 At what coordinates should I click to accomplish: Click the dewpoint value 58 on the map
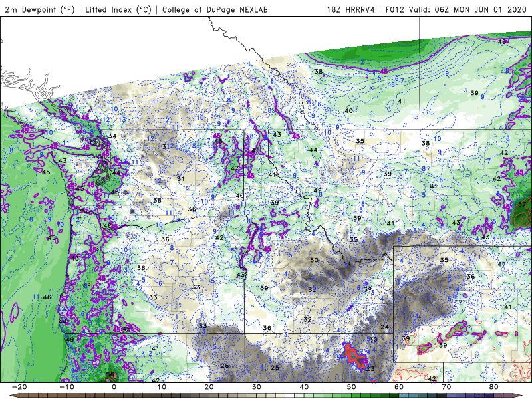(x=110, y=374)
